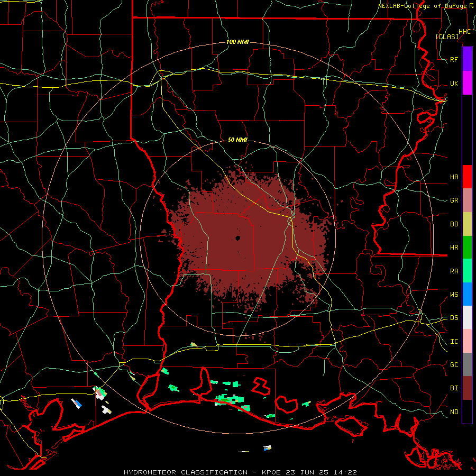Click the HA legend label

tap(454, 177)
